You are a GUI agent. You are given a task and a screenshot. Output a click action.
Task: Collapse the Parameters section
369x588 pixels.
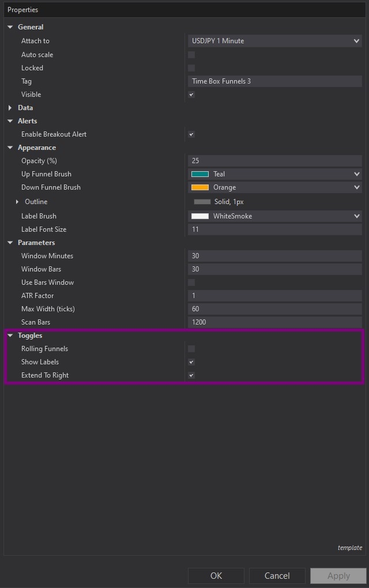tap(10, 243)
